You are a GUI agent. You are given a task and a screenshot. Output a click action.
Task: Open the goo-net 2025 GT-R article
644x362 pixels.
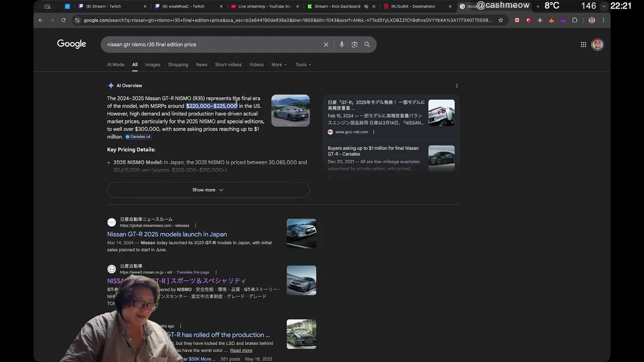[x=376, y=105]
